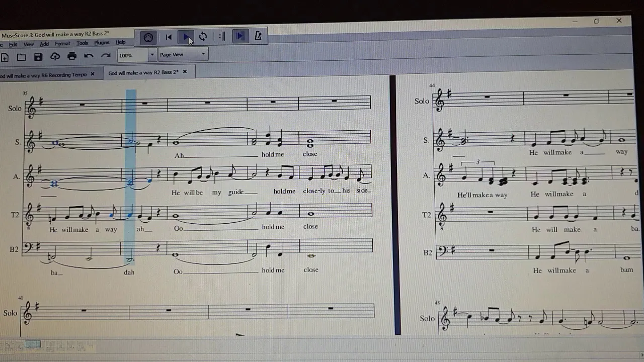This screenshot has height=362, width=644.
Task: Create a new score
Action: click(5, 58)
